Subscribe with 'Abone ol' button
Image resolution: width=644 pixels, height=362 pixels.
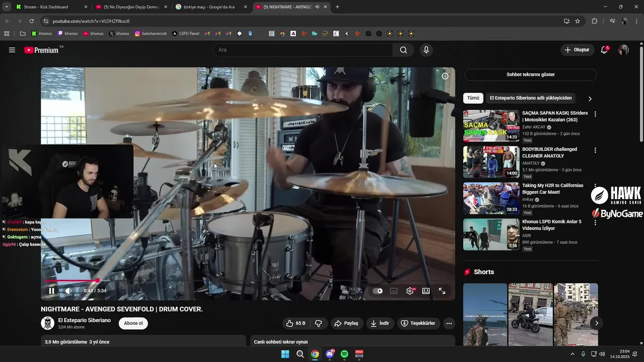pyautogui.click(x=133, y=323)
